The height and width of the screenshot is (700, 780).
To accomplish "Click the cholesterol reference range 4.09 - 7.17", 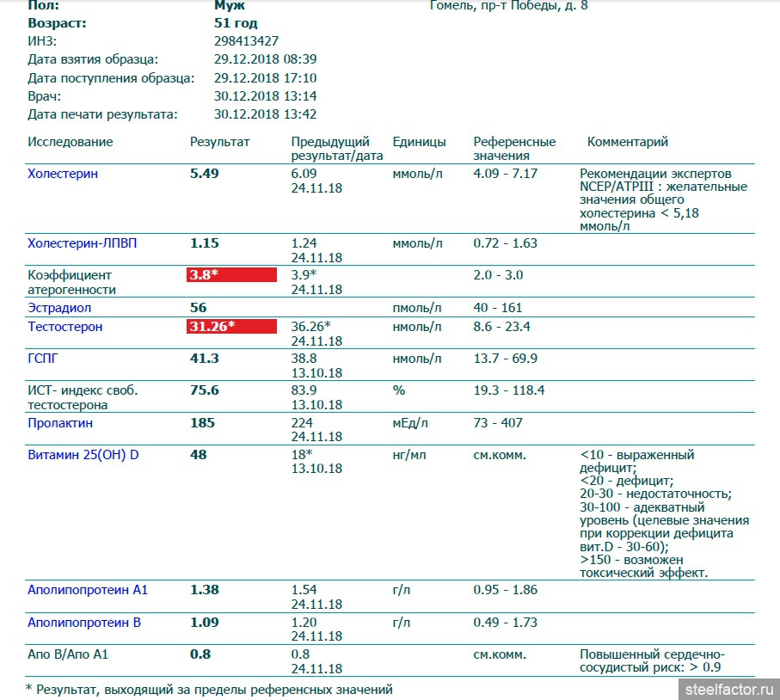I will tap(506, 174).
